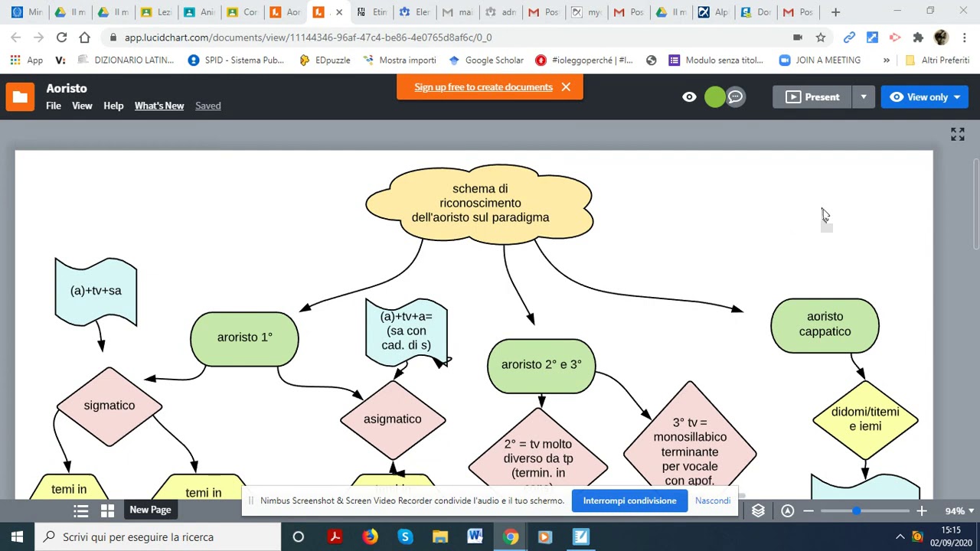Bookmark page with the star icon
This screenshot has height=551, width=980.
click(821, 37)
